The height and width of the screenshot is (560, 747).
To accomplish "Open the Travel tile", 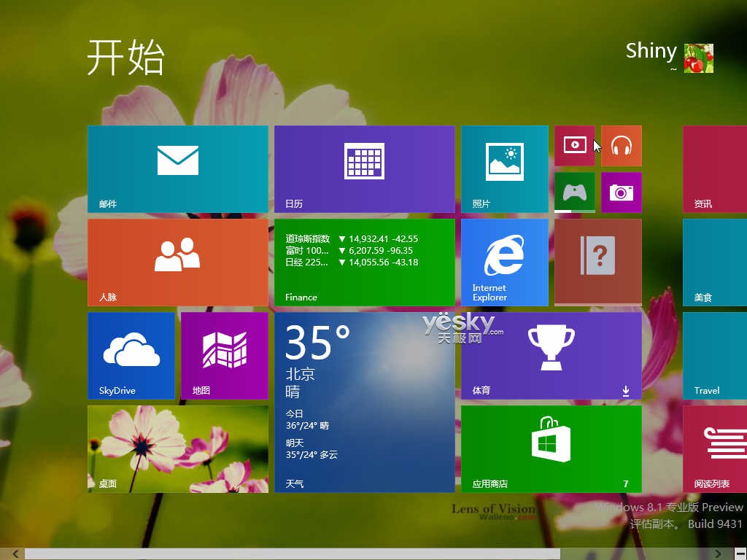I will [715, 356].
